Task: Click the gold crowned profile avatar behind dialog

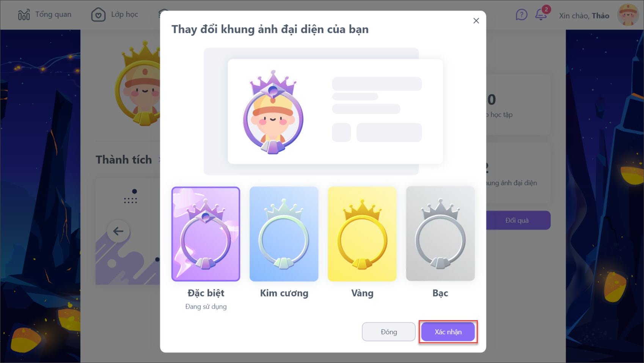Action: coord(138,83)
